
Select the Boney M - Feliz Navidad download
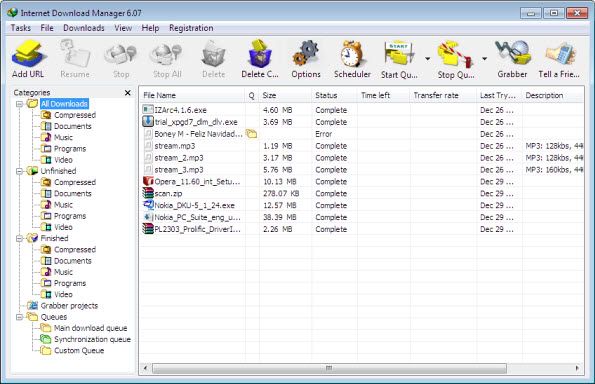click(362, 134)
